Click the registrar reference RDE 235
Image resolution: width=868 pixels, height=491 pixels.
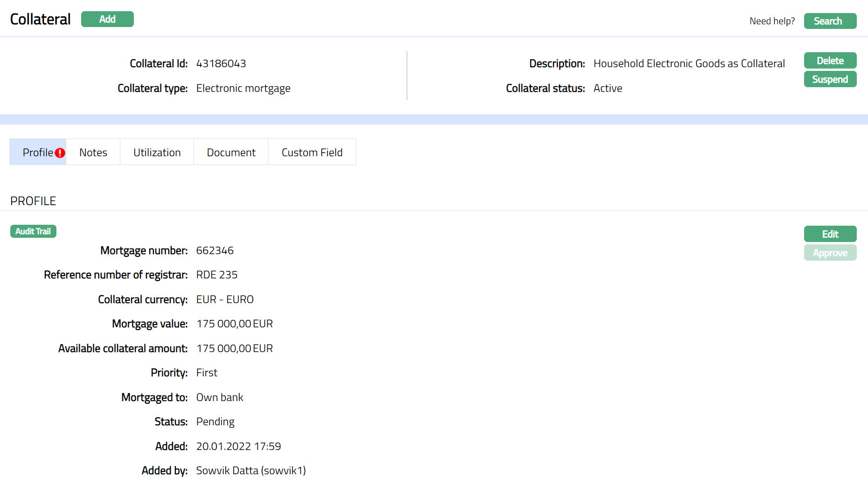coord(217,275)
